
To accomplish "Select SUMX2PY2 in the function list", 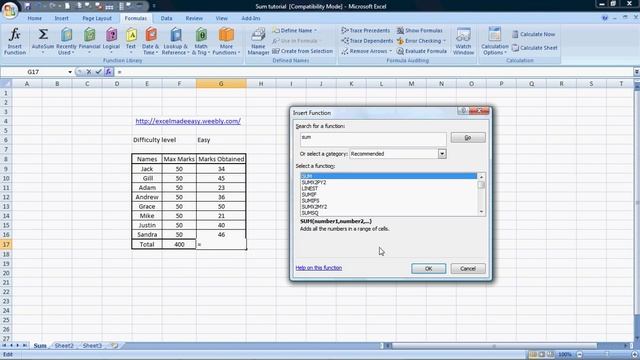I will [x=314, y=182].
